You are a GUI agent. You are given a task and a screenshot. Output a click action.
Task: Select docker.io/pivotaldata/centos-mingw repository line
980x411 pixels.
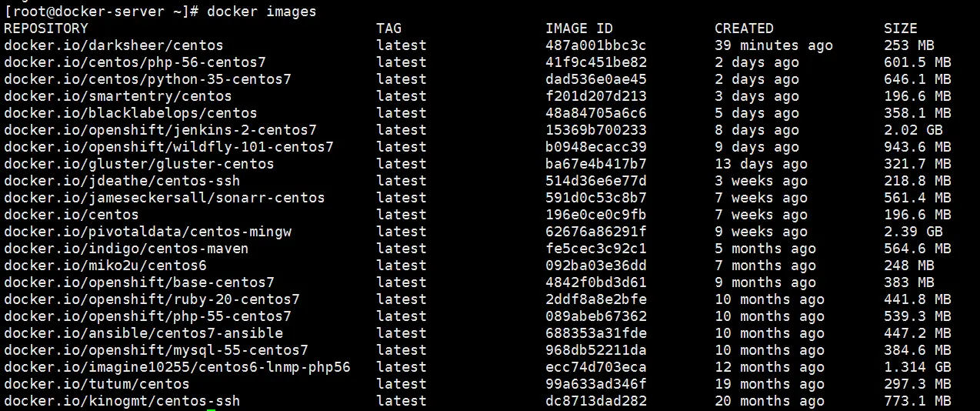click(x=148, y=232)
